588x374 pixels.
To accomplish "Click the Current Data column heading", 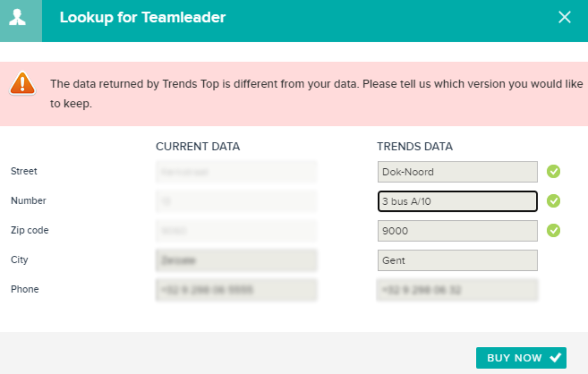I will pos(198,147).
